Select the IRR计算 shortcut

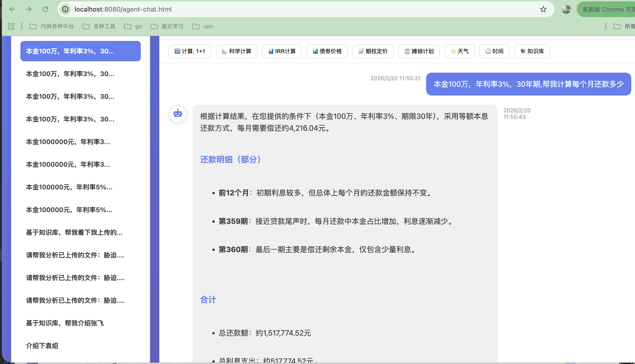tap(282, 51)
